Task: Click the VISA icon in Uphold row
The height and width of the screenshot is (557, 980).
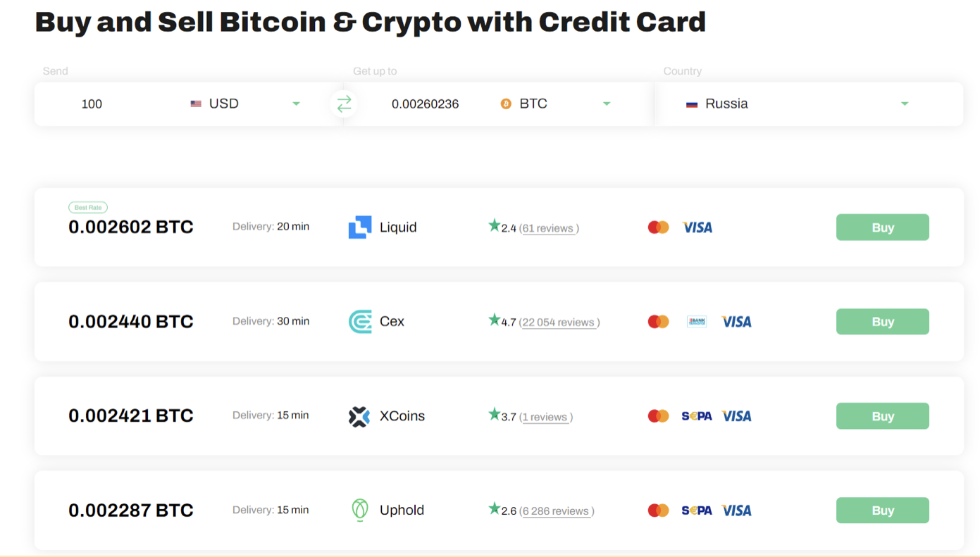Action: coord(737,511)
